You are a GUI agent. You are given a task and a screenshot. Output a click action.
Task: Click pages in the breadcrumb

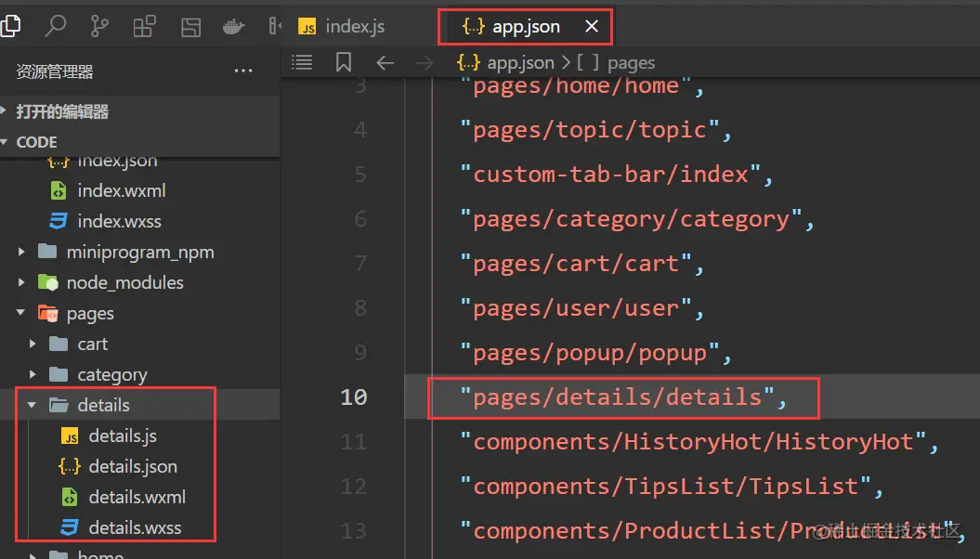click(632, 63)
